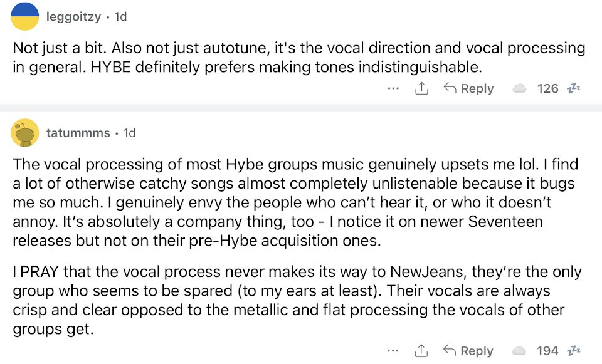Click the paragraph starting with "I PRAY"

(297, 301)
